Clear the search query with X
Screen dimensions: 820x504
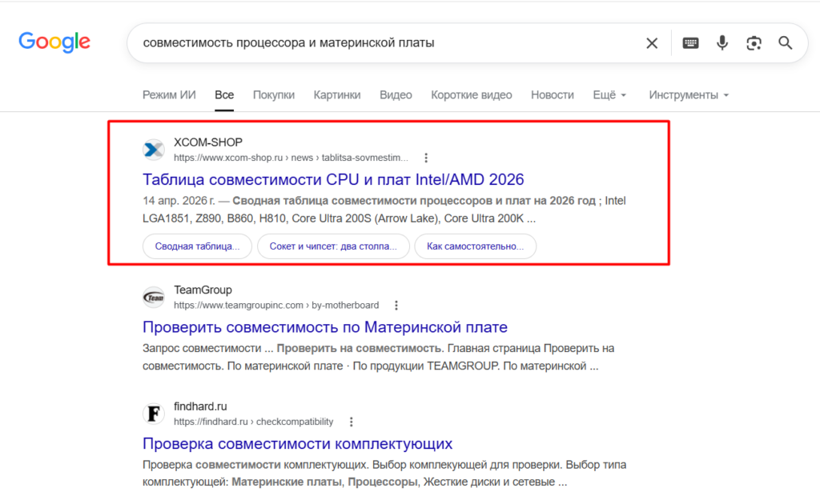coord(652,43)
